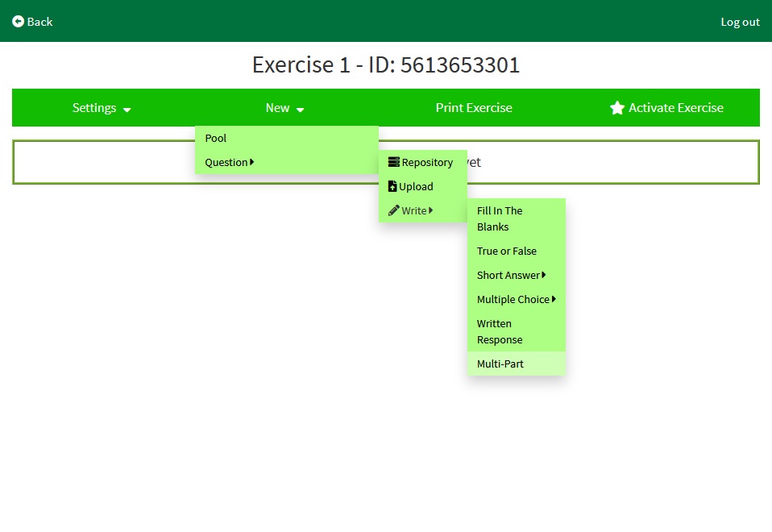Choose Fill In The Blanks question type

[x=500, y=218]
